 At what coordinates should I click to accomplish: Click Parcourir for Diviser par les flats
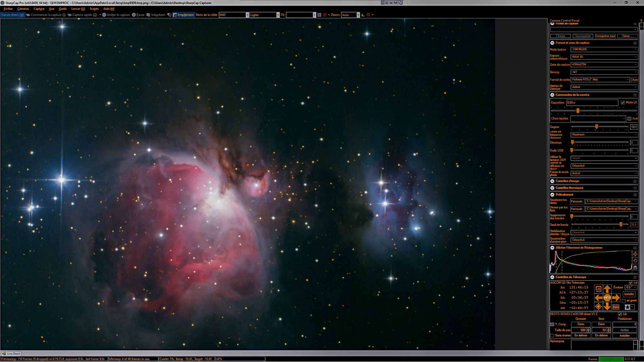[577, 209]
